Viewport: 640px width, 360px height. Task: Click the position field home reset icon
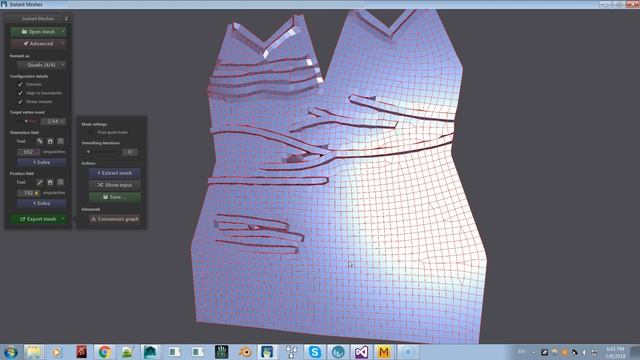50,182
